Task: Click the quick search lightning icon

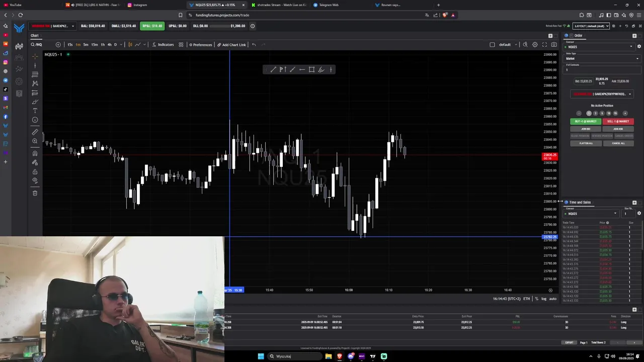Action: click(x=525, y=45)
